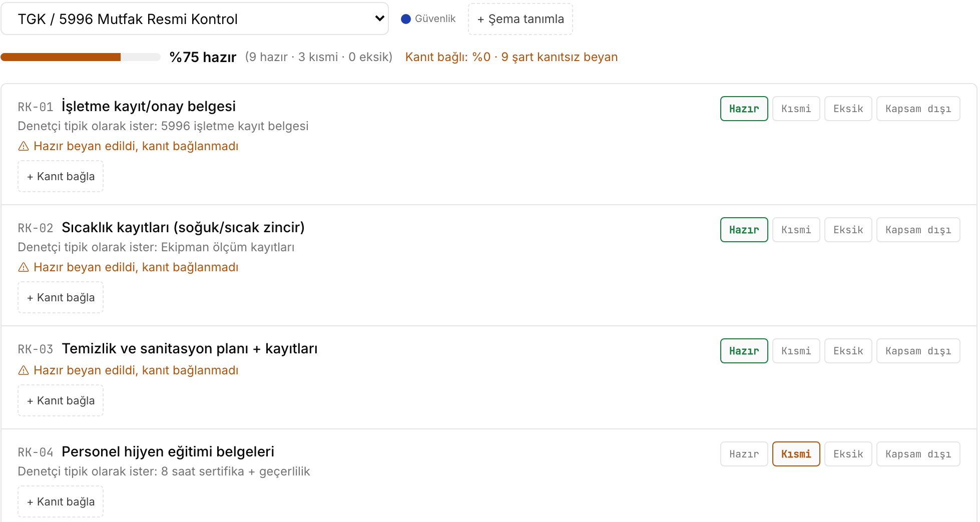Click the warning icon under RK-03
The height and width of the screenshot is (522, 980).
(24, 370)
